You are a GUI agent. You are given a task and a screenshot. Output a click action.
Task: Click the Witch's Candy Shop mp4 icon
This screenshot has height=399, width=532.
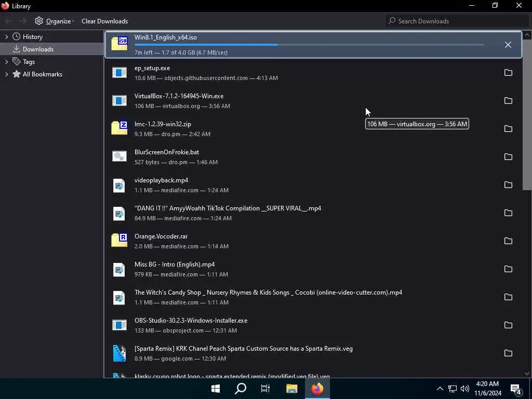[x=119, y=298]
